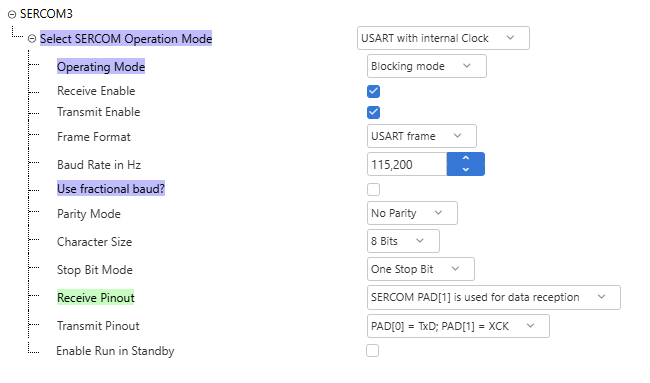The width and height of the screenshot is (650, 383).
Task: Click the Transmit Pinout label
Action: click(x=98, y=326)
